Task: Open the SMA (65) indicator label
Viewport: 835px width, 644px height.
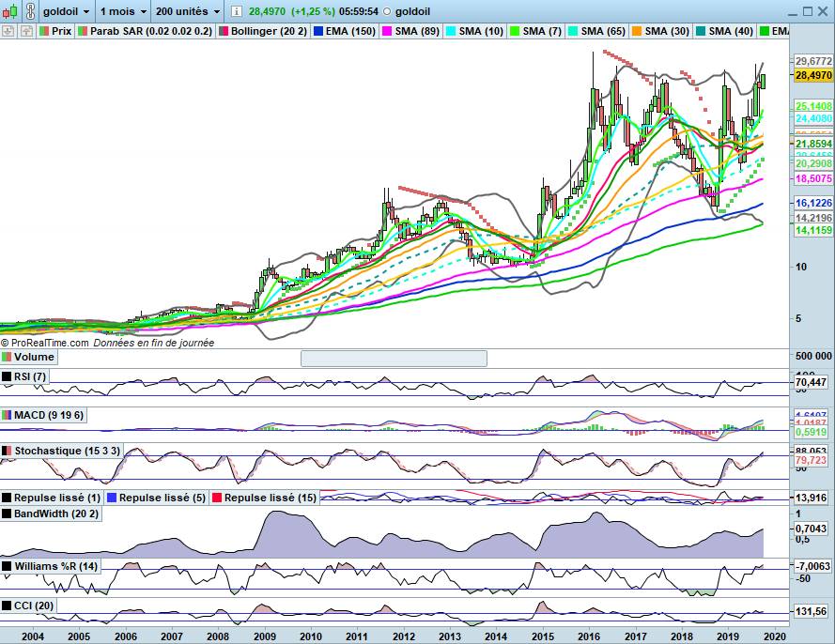Action: (x=596, y=31)
